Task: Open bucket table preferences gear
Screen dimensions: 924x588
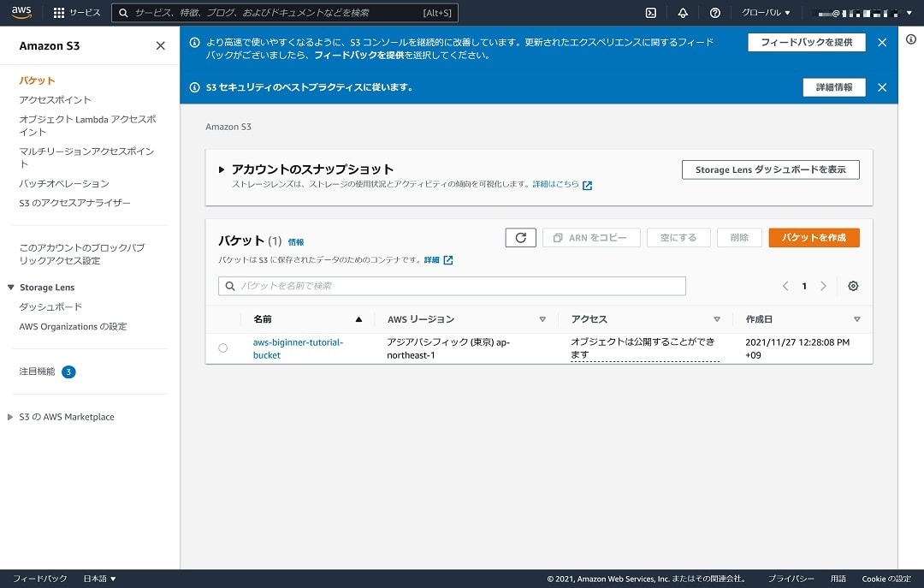Action: (853, 286)
